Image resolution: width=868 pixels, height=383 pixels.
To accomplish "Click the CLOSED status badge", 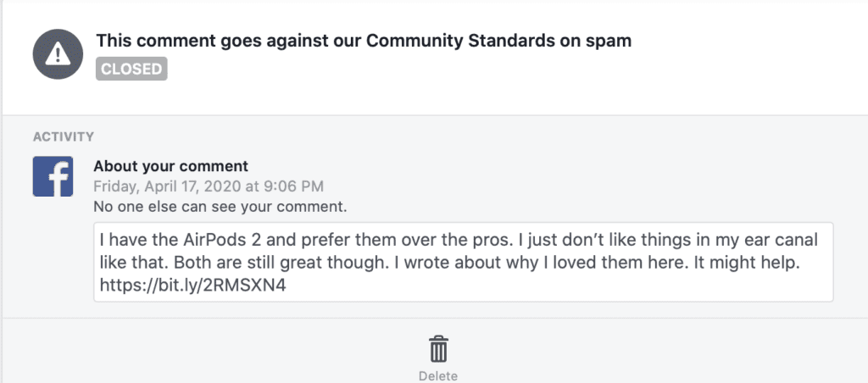I will tap(131, 69).
